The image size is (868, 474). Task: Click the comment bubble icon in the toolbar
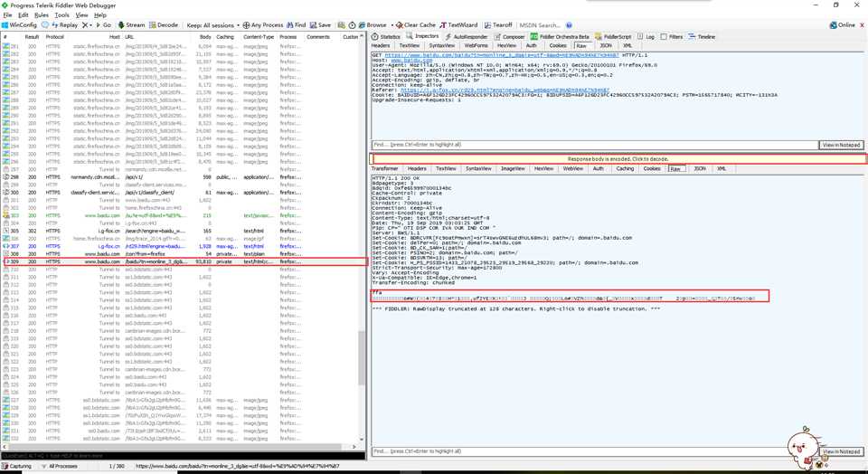[45, 25]
